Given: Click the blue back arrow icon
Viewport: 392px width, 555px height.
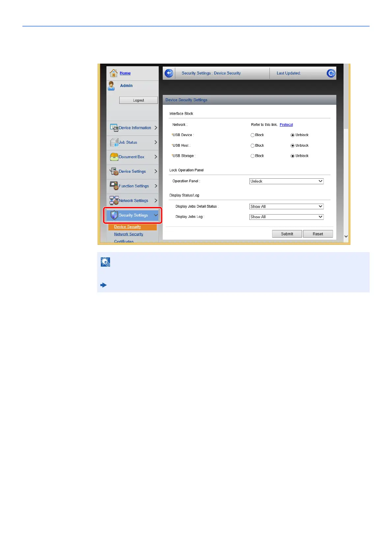Looking at the screenshot, I should pos(169,73).
